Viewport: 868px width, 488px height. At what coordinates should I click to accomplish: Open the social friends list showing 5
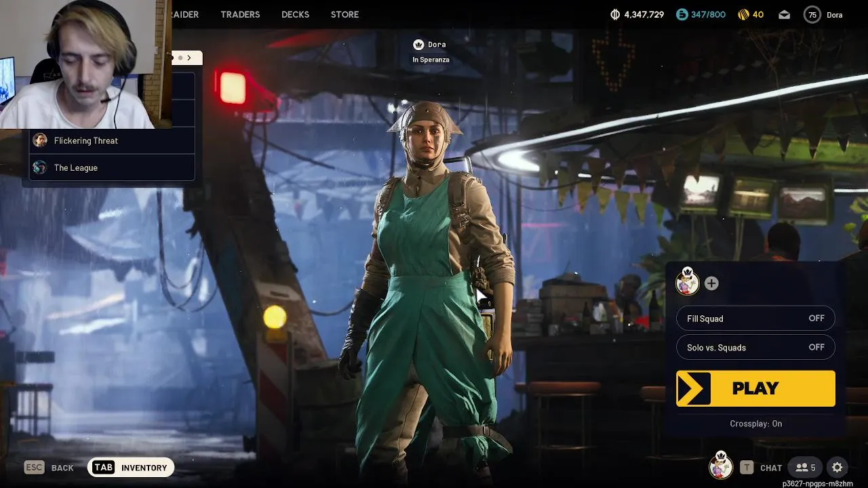click(x=806, y=468)
